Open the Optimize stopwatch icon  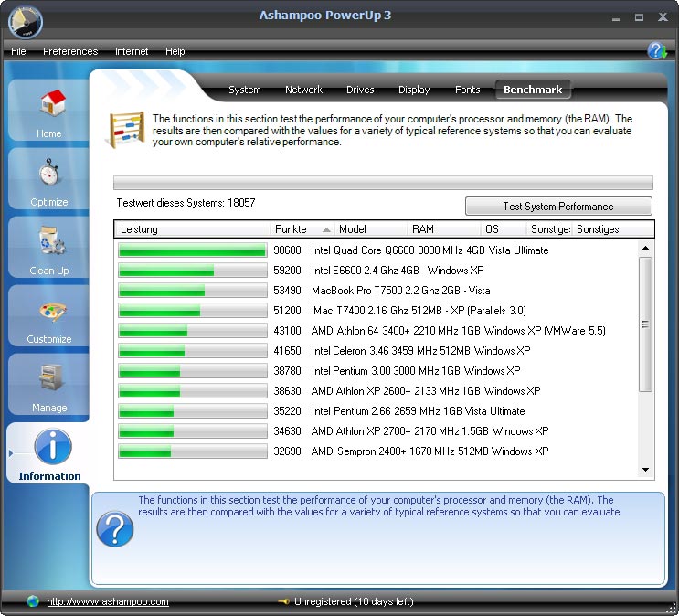coord(49,172)
